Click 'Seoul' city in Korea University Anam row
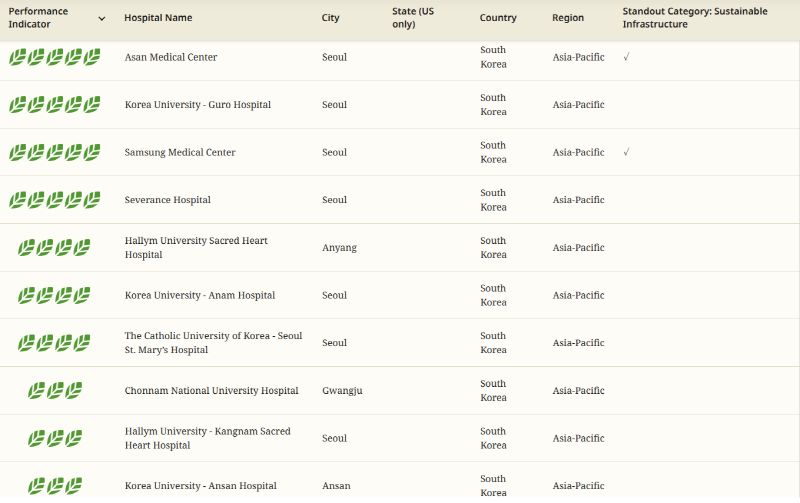800x503 pixels. click(x=334, y=295)
